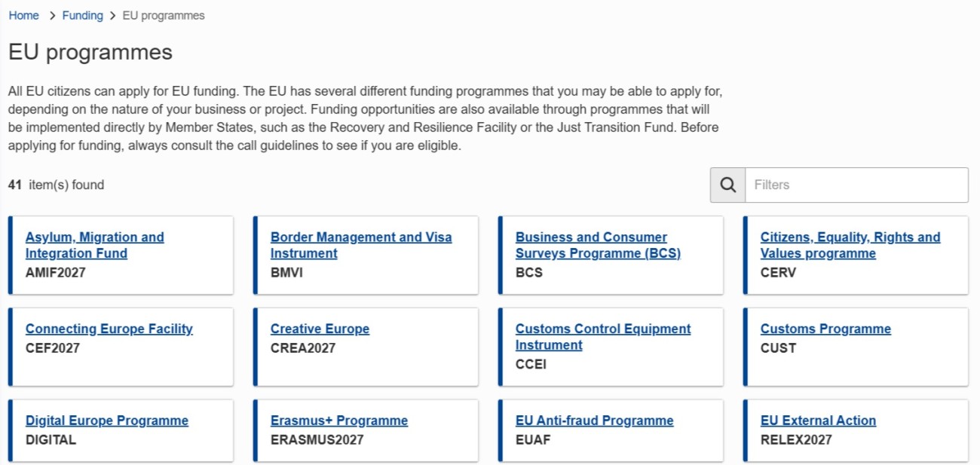Select Business and Consumer Surveys Programme link

pyautogui.click(x=597, y=245)
